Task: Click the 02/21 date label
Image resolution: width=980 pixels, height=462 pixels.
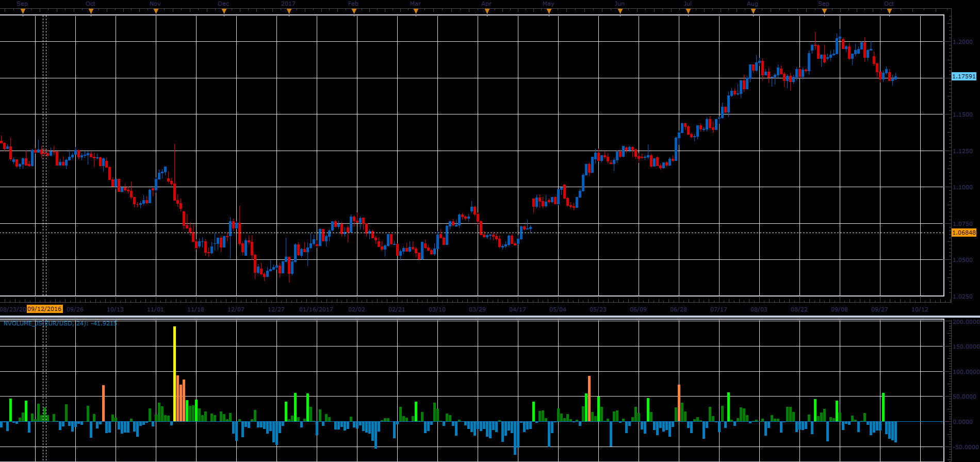Action: 397,309
